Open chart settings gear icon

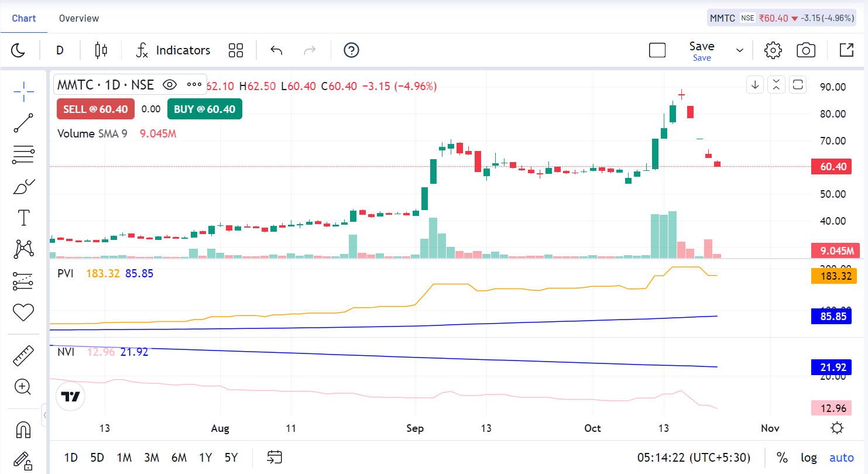point(773,50)
